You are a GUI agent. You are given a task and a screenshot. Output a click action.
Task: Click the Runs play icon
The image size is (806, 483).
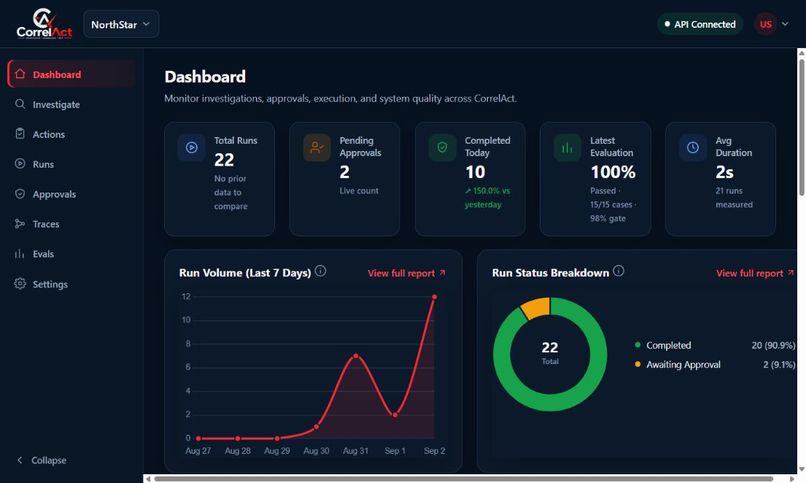click(x=20, y=163)
